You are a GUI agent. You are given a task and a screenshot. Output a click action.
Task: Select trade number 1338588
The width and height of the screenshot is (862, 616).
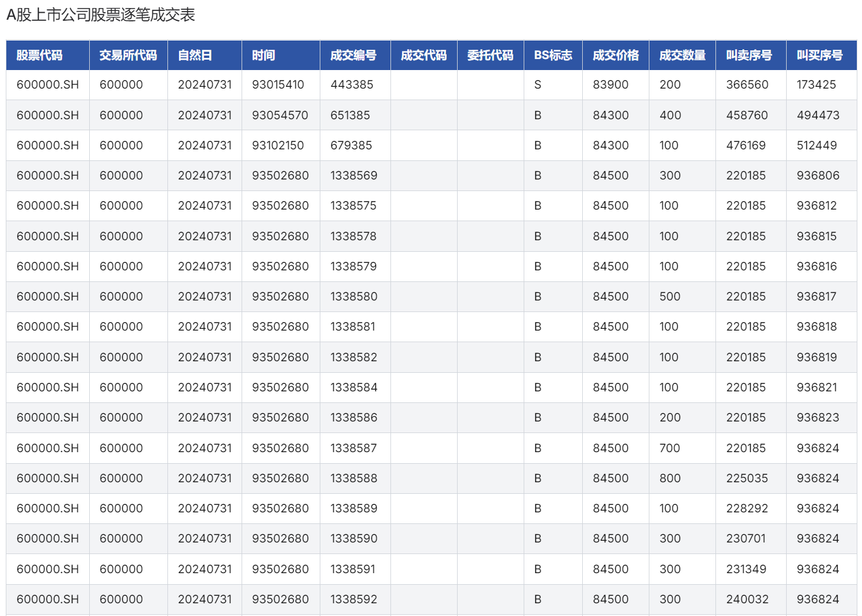[354, 478]
